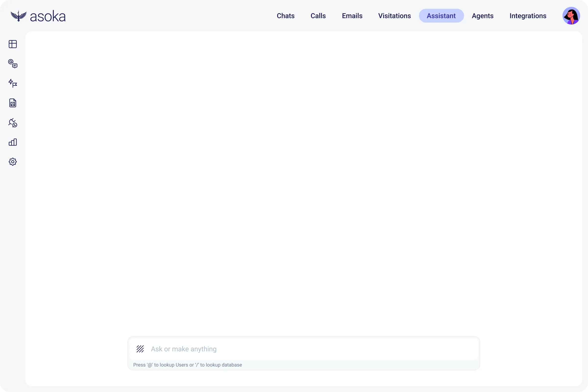Viewport: 588px width, 392px height.
Task: Select the Assistant tab
Action: click(x=441, y=16)
